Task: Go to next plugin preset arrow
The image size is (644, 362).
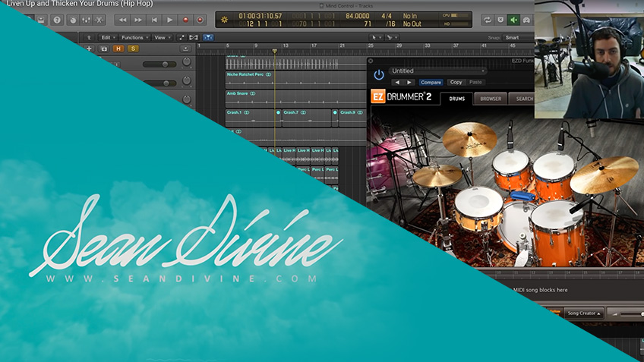Action: point(409,83)
